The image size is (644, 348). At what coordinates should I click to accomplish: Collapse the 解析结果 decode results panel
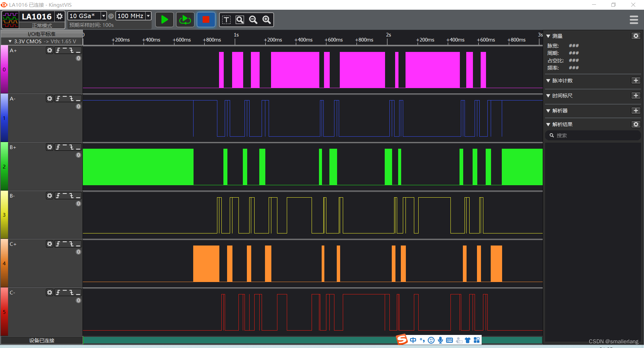pyautogui.click(x=548, y=125)
